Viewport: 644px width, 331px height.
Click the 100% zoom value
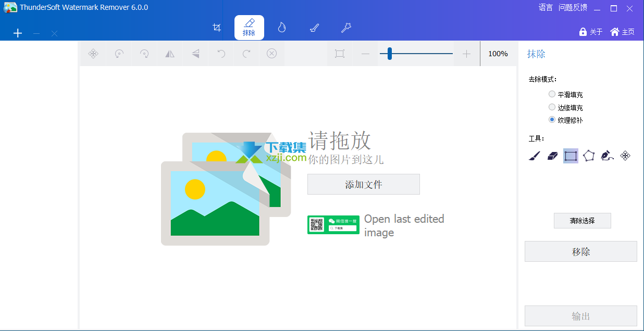[x=498, y=54]
